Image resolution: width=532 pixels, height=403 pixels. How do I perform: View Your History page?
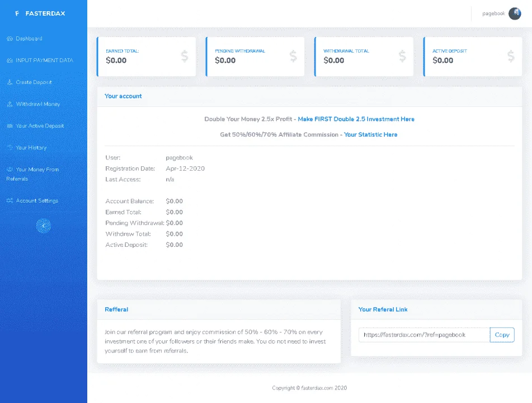(31, 148)
